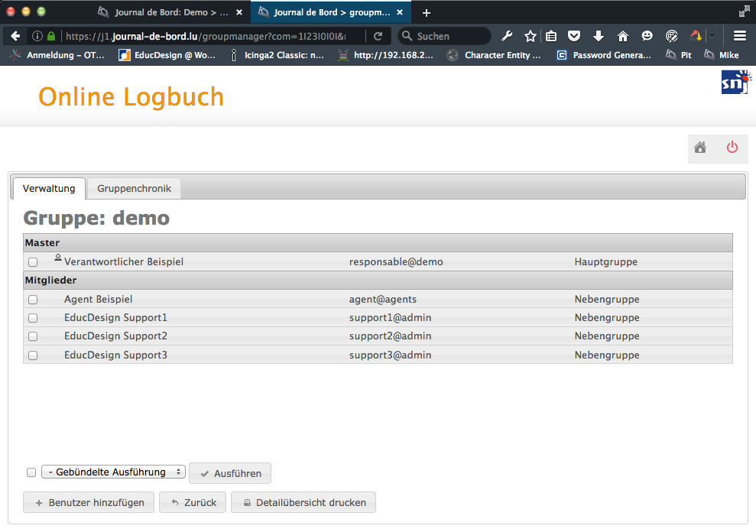
Task: Select the Verwaltung tab
Action: click(49, 188)
